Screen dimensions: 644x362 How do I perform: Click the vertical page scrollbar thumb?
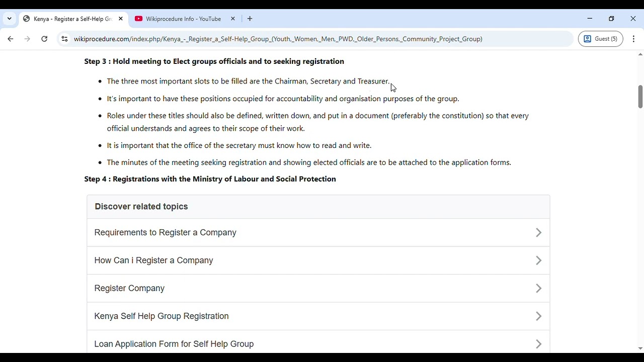click(640, 96)
